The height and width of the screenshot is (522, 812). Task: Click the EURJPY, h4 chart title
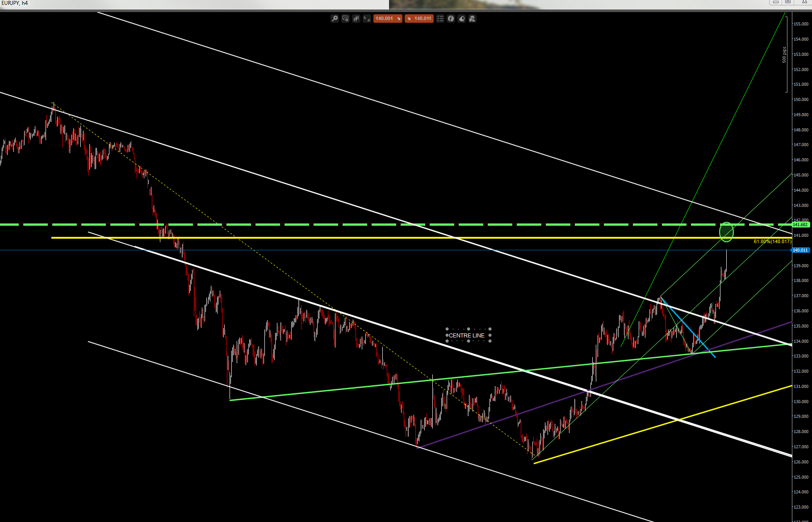15,3
